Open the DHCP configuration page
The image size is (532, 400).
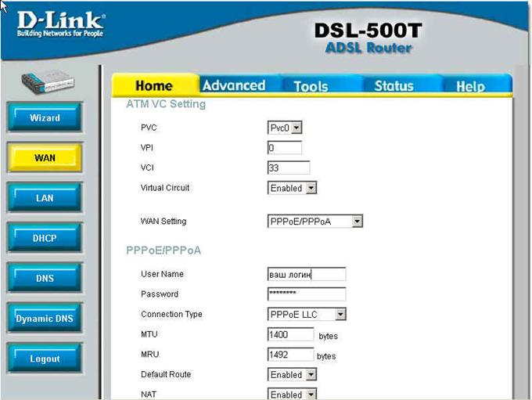click(x=45, y=238)
